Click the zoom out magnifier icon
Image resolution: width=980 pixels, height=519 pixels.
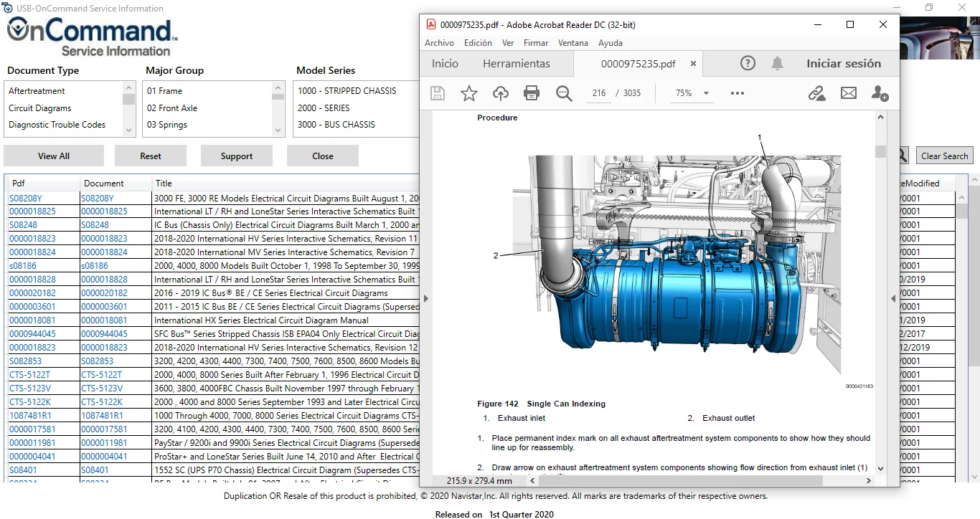[x=564, y=93]
